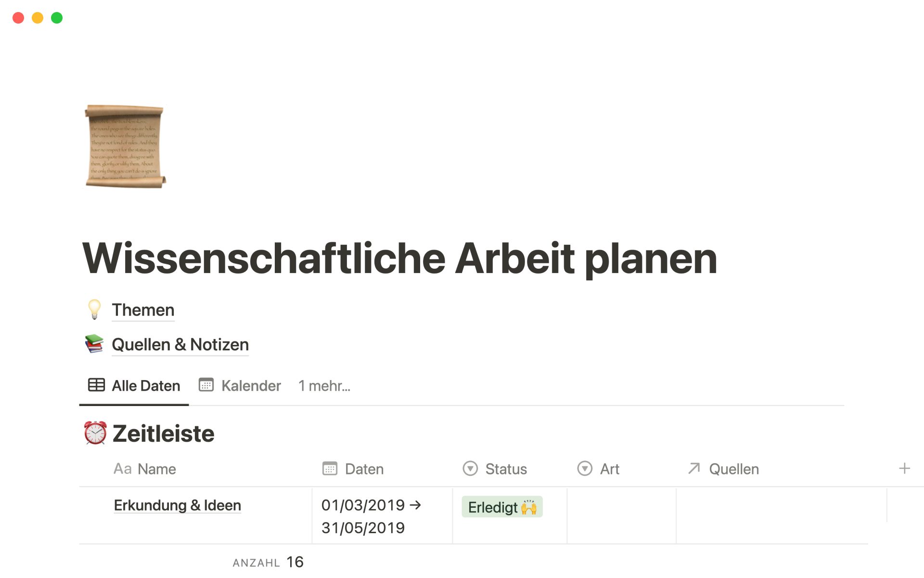Open the Quellen & Notizen page link

(180, 344)
